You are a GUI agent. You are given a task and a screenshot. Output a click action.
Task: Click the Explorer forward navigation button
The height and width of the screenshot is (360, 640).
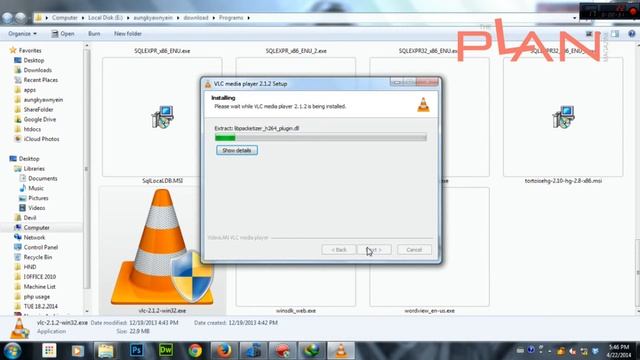click(20, 18)
